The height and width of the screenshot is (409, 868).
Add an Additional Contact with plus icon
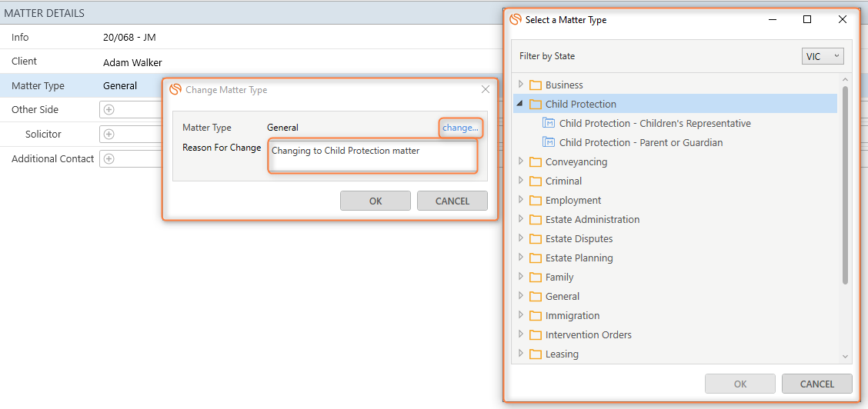pos(108,159)
